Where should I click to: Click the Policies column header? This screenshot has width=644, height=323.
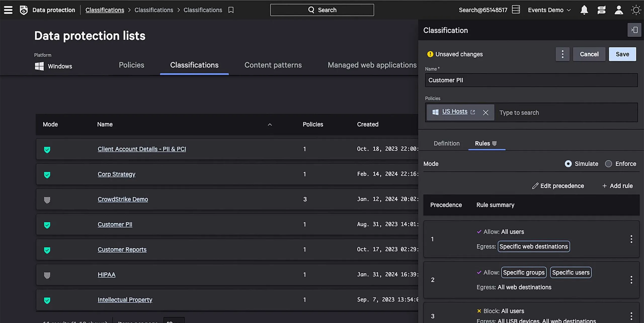click(313, 124)
